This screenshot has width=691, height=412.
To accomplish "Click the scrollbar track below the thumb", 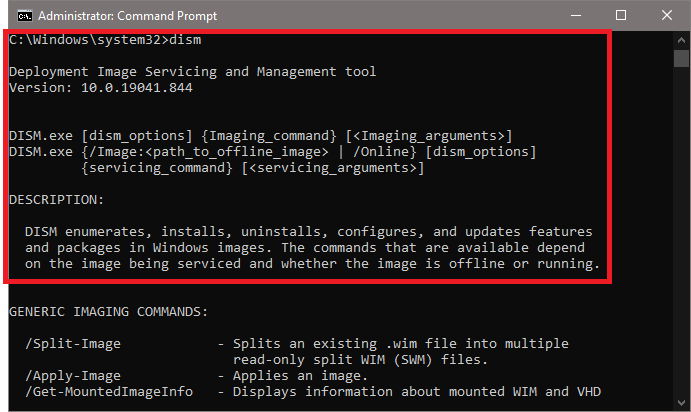I will coord(681,250).
